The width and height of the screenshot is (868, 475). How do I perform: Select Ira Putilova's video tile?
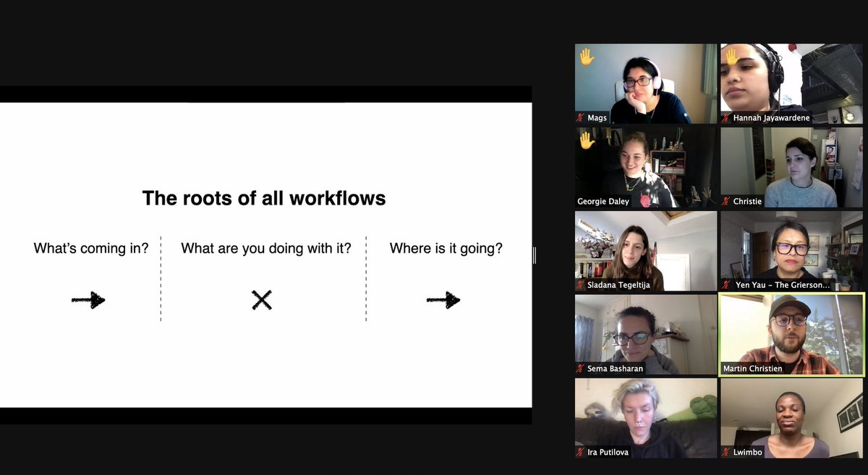pyautogui.click(x=646, y=418)
